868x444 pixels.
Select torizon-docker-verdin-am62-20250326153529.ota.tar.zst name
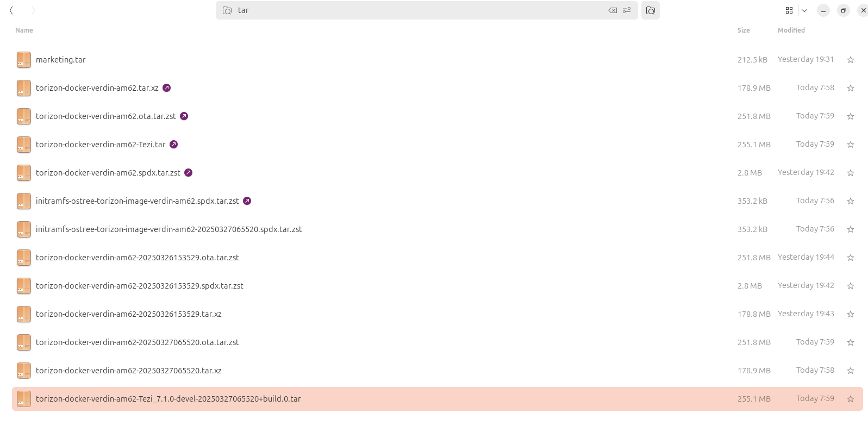point(138,258)
